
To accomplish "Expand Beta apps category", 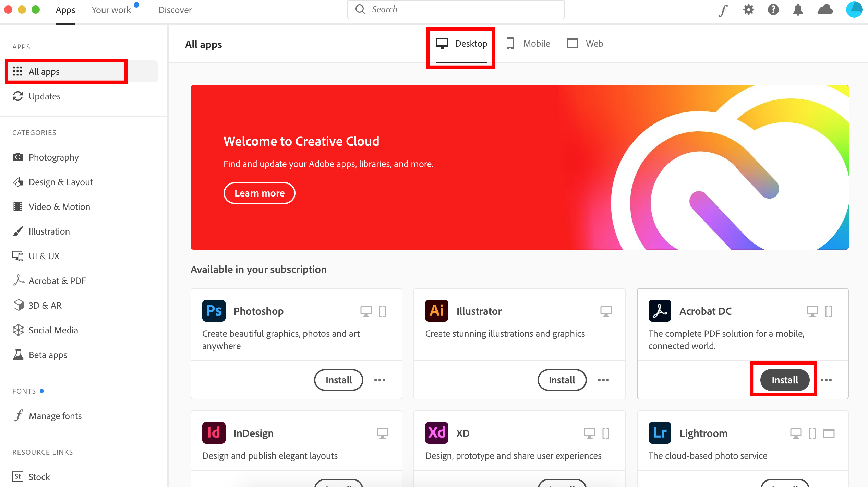I will point(48,355).
